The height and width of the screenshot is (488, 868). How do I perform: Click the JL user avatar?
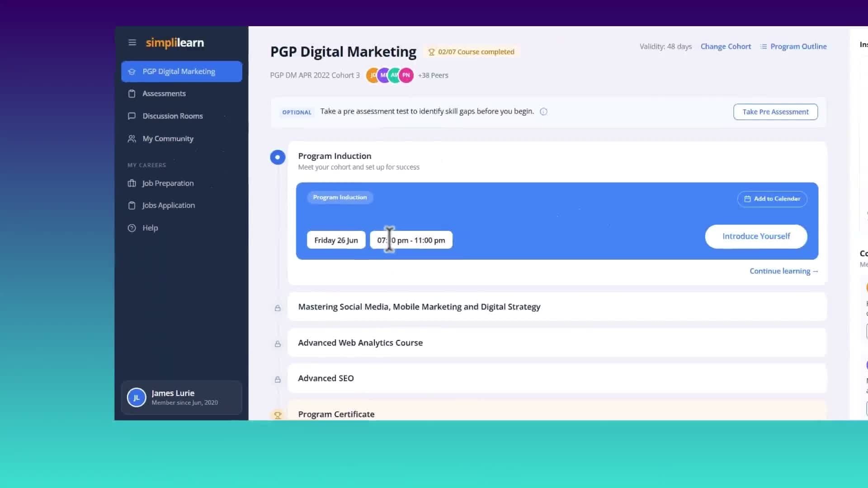point(136,398)
